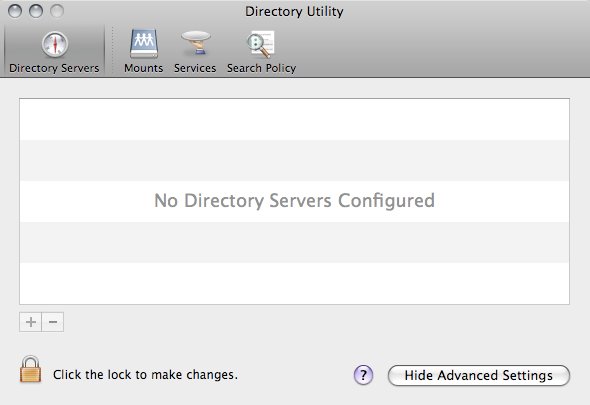The image size is (590, 405).
Task: Switch to the Directory Servers tab label
Action: coord(54,68)
